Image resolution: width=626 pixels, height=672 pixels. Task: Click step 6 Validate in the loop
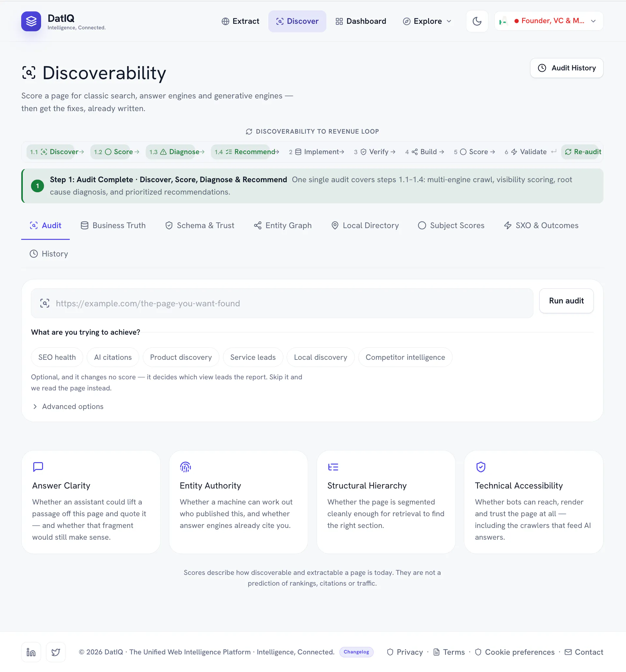coord(526,152)
